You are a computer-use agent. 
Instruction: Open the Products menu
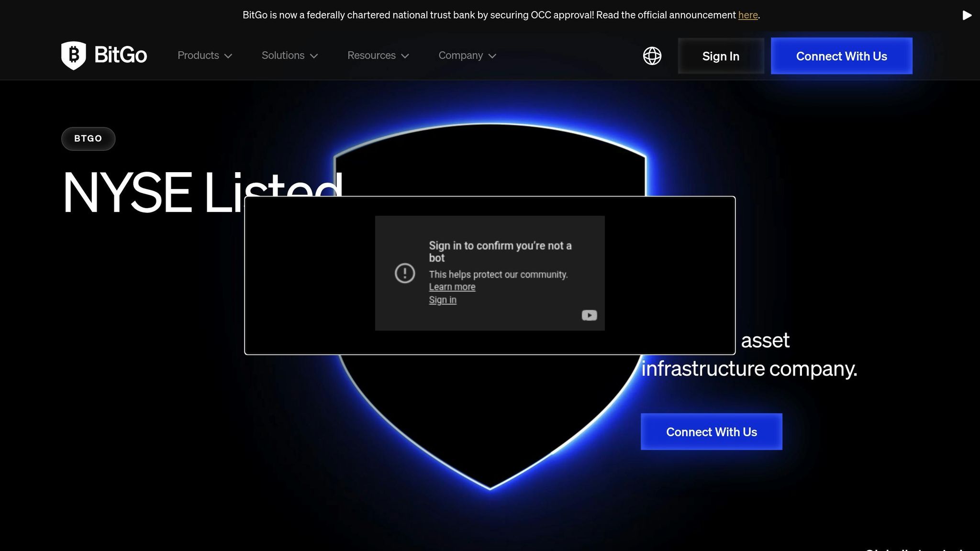(205, 55)
